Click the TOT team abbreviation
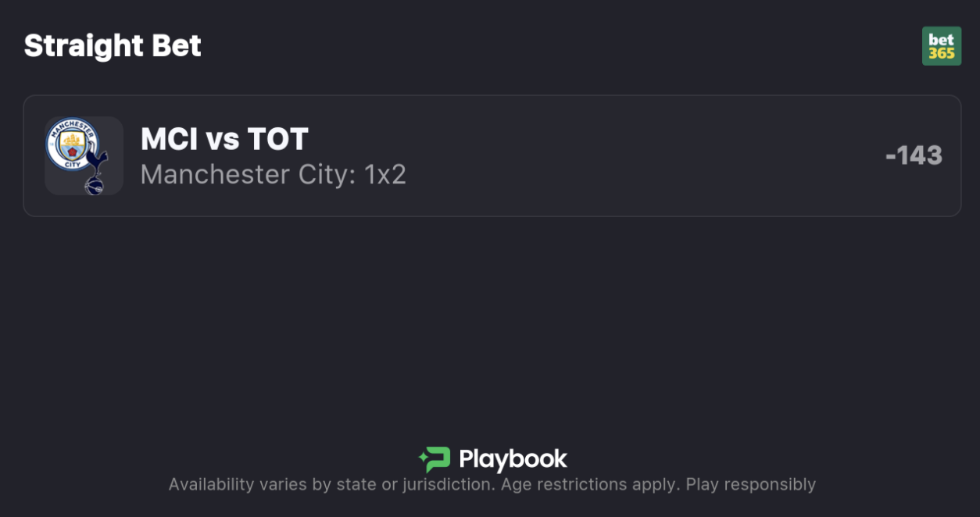This screenshot has width=980, height=517. tap(277, 139)
